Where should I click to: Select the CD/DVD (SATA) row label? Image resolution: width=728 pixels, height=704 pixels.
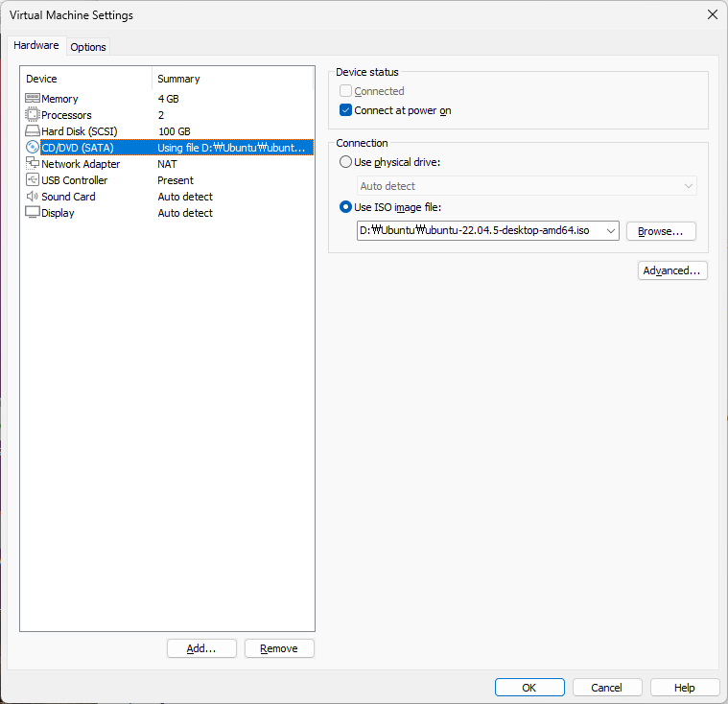click(78, 148)
